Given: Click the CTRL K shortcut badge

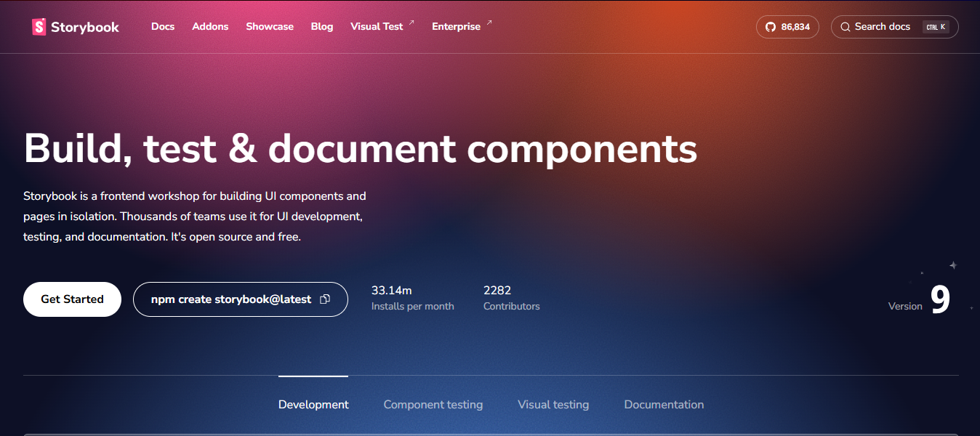Looking at the screenshot, I should click(936, 27).
